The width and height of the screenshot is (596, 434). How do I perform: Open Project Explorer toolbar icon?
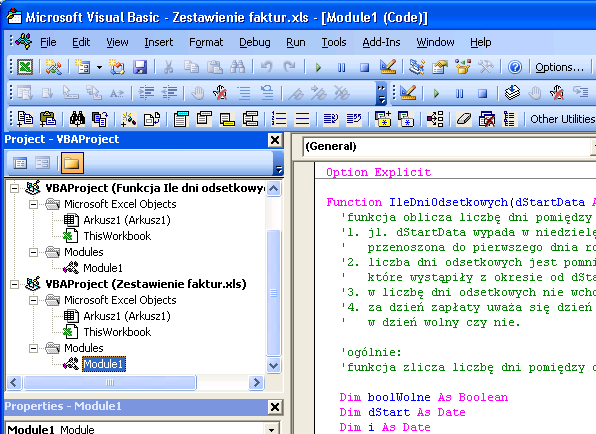(417, 67)
